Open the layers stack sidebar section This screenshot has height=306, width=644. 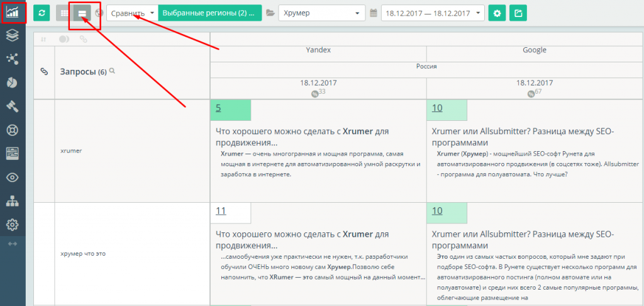(13, 35)
